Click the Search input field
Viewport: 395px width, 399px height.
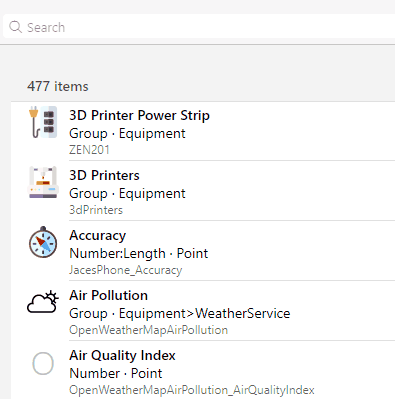[x=199, y=27]
